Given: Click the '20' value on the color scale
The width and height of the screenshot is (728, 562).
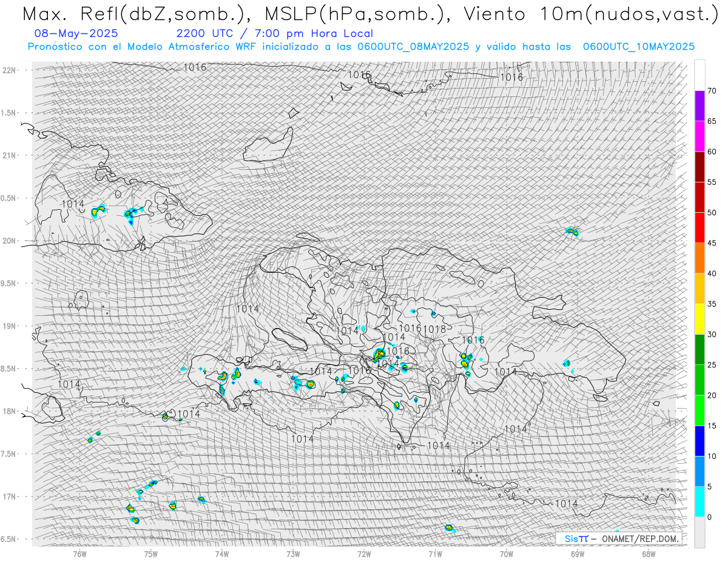Looking at the screenshot, I should [x=712, y=395].
